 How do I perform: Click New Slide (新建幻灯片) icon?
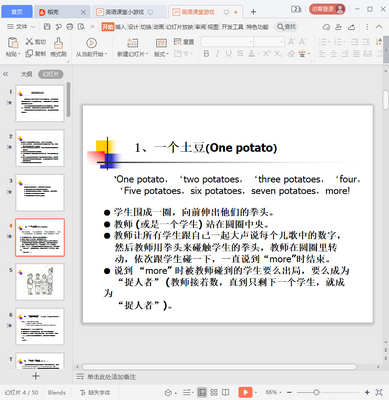click(132, 43)
